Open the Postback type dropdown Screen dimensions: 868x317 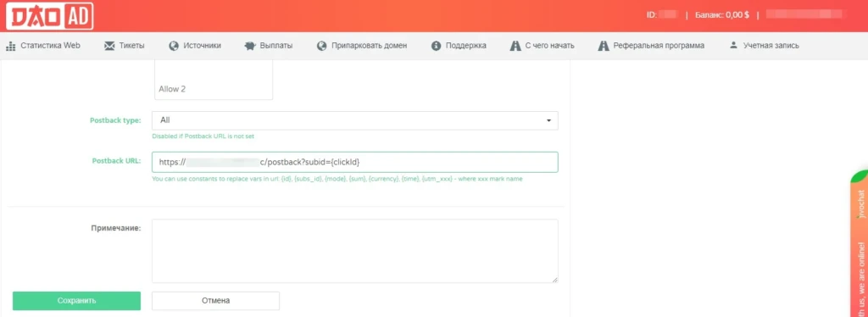tap(355, 120)
